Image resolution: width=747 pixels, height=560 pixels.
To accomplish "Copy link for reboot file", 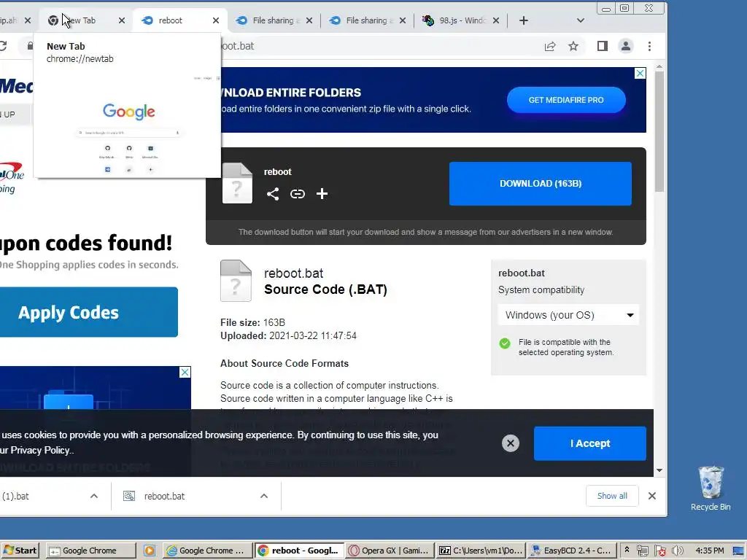I will (298, 194).
